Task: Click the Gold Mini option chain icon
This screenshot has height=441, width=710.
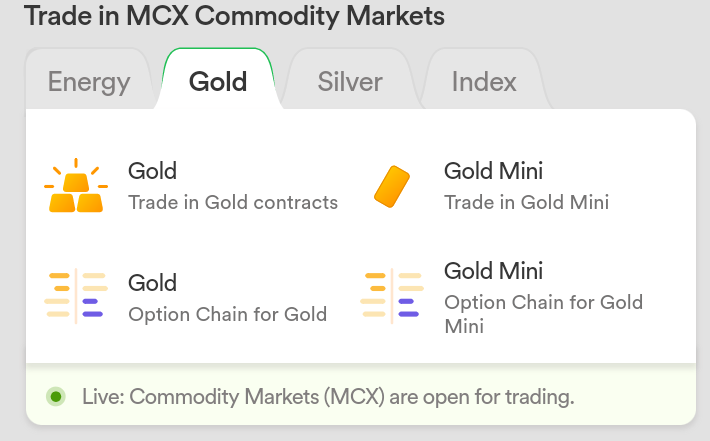Action: tap(392, 296)
